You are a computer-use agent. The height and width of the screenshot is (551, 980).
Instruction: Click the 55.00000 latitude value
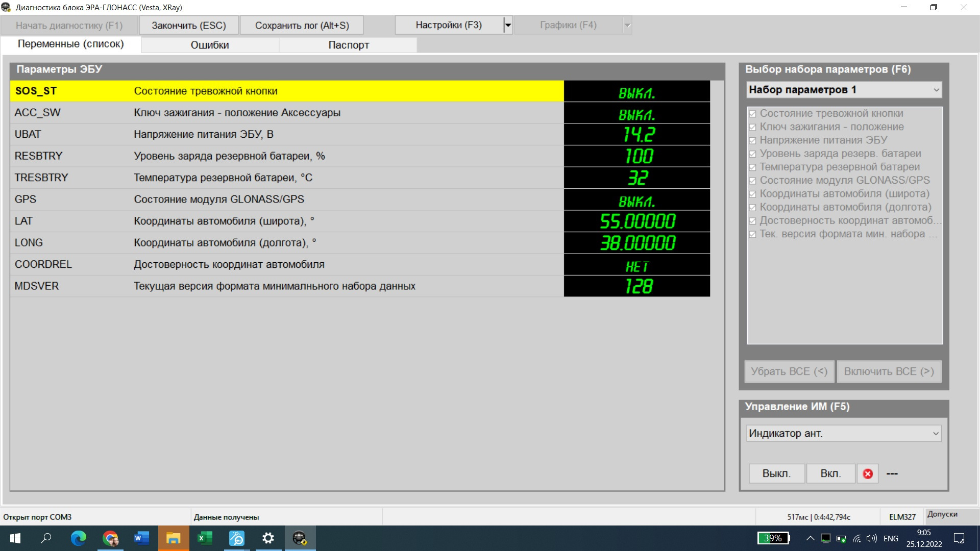[x=637, y=221]
